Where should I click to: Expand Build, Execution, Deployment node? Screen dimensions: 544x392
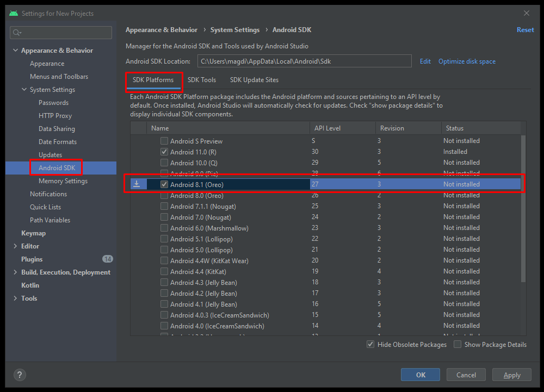coord(15,272)
